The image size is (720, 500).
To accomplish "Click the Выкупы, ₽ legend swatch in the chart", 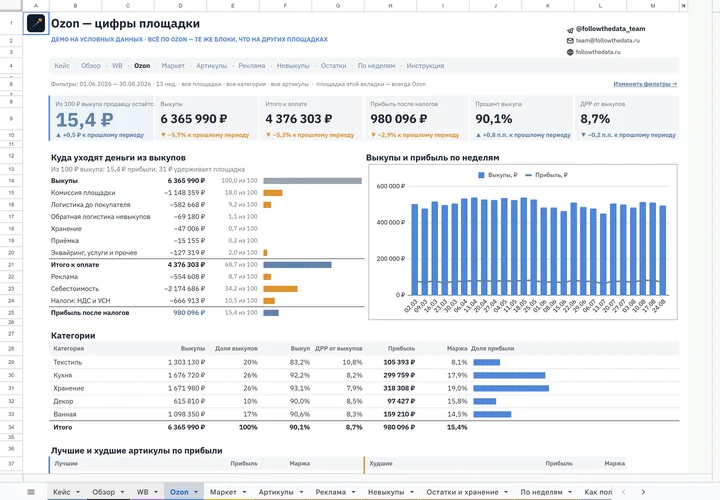I will pyautogui.click(x=481, y=175).
